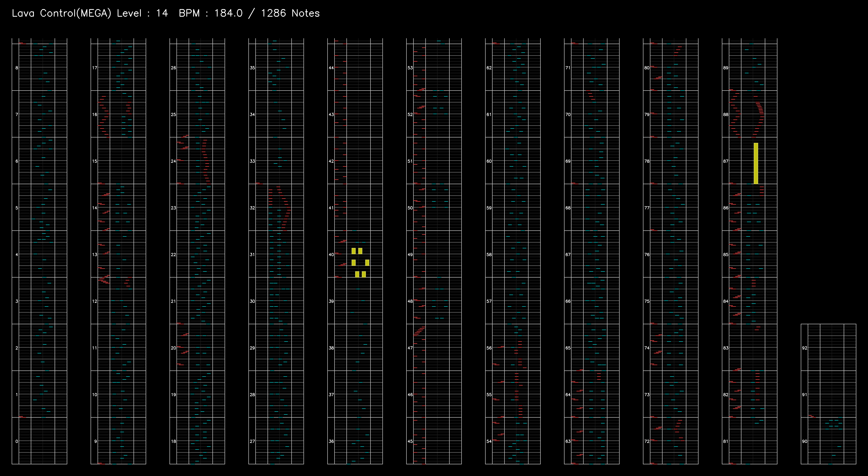Click measure number 17 label
Screen dimensions: 868x476
95,68
